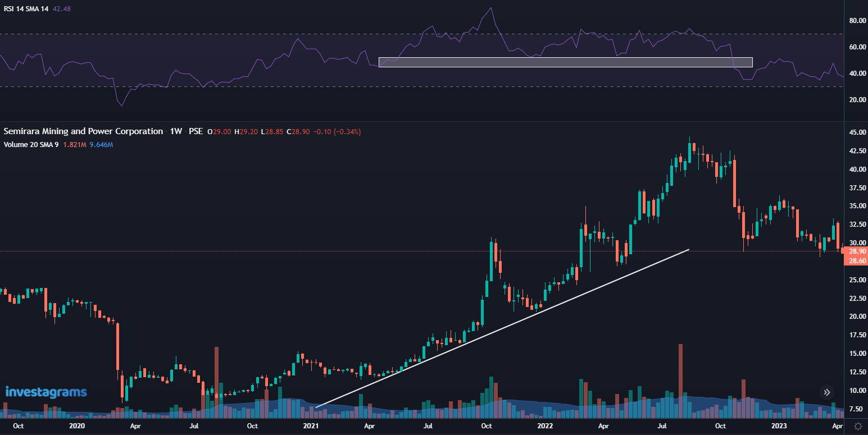Click the scroll-to-latest double arrow button
The height and width of the screenshot is (435, 868).
point(826,392)
